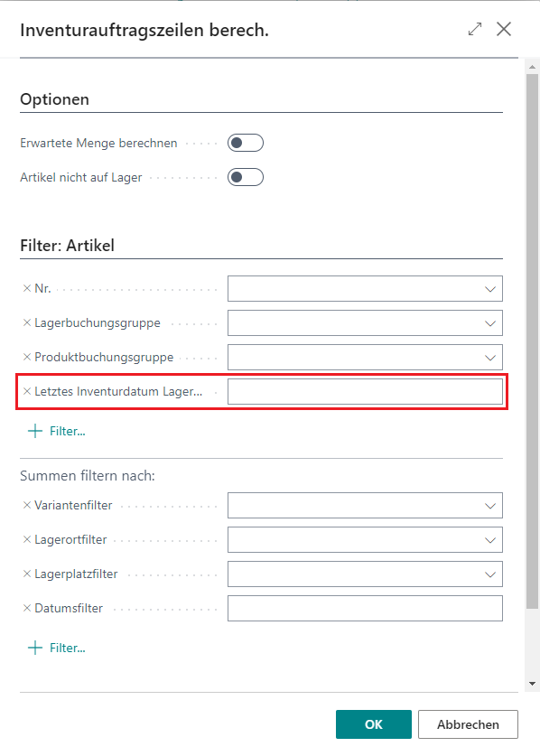The image size is (540, 756).
Task: Toggle Erwartete Menge berechnen switch
Action: 246,143
